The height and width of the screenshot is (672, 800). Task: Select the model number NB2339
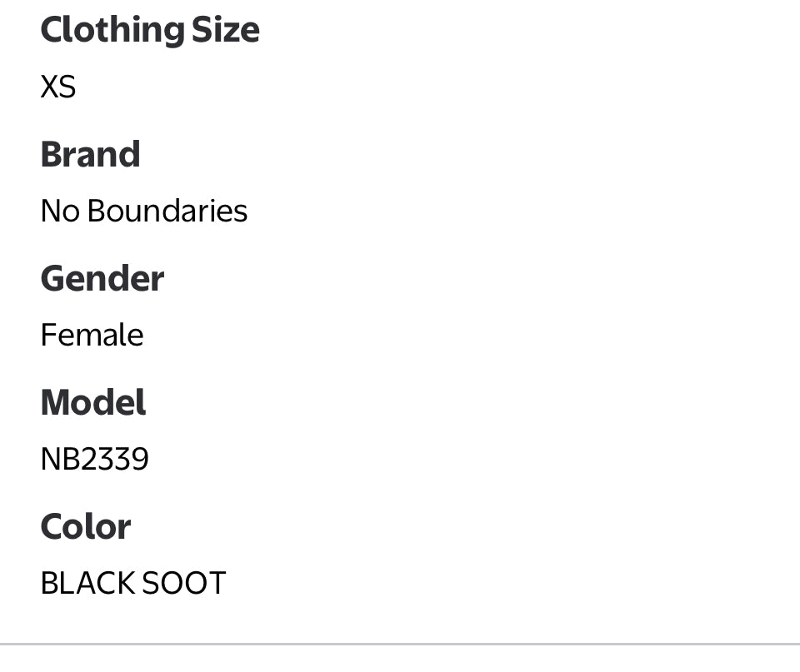94,459
